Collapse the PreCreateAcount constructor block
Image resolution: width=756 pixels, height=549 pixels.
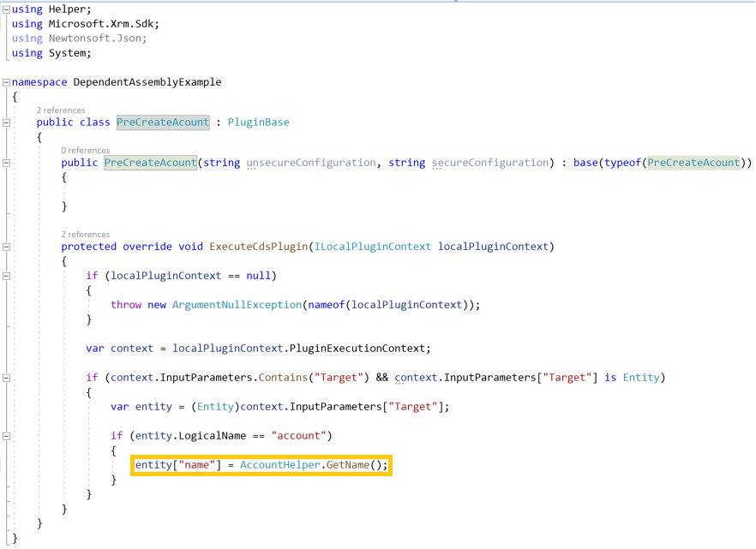pos(6,163)
